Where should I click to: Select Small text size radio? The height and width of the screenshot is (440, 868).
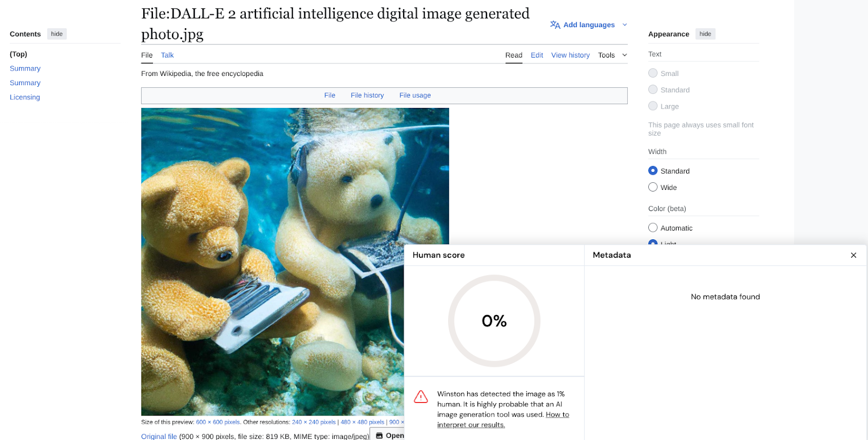[653, 73]
